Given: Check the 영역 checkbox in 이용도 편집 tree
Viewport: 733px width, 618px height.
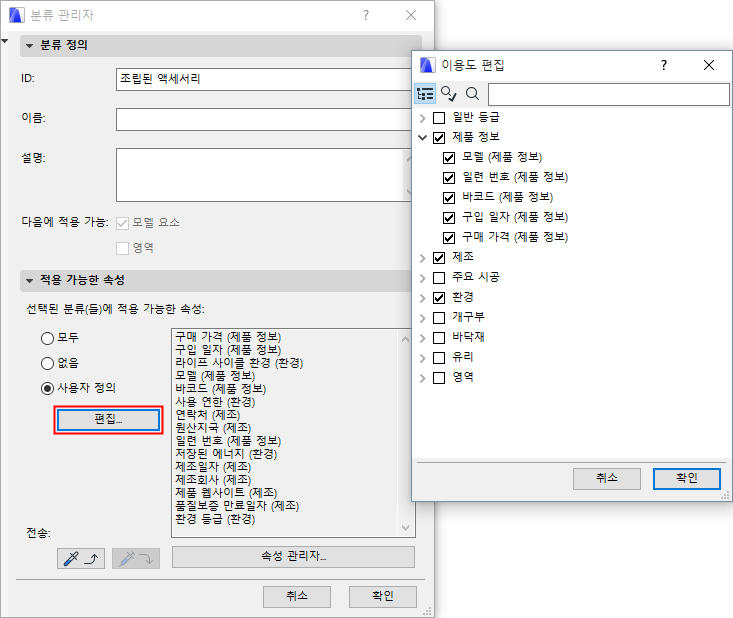Looking at the screenshot, I should tap(439, 378).
